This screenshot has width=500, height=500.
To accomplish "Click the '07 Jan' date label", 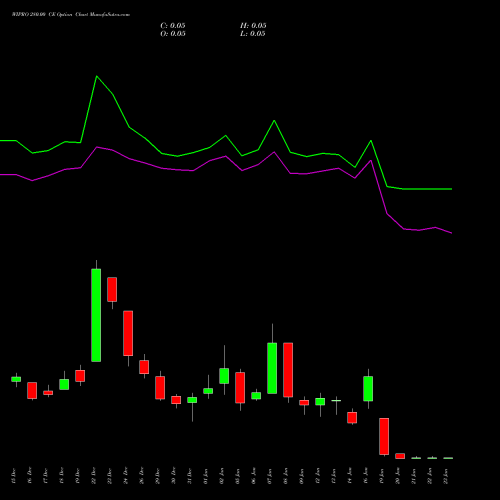I will tap(270, 476).
